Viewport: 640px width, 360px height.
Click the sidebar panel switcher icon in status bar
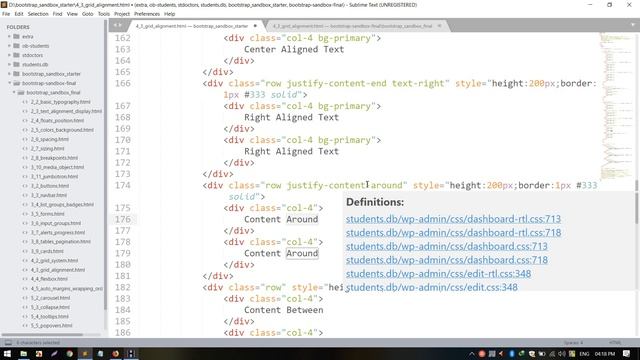pos(8,342)
